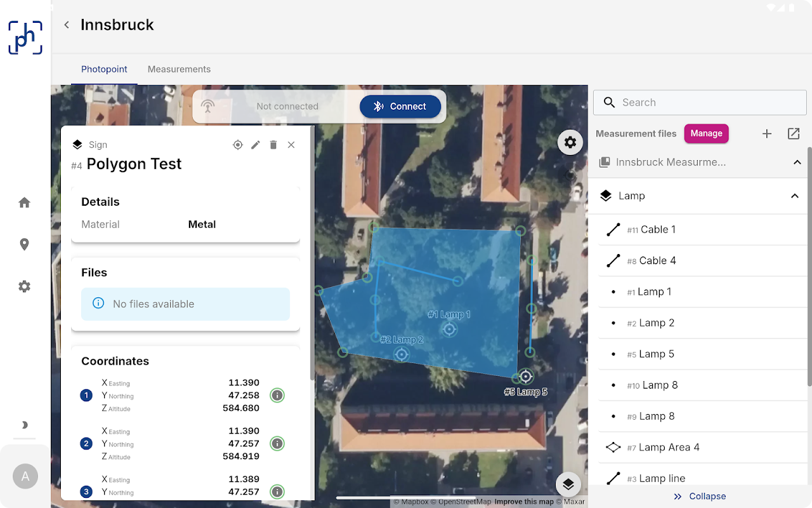The image size is (812, 508).
Task: Open measurement files in external view icon
Action: tap(794, 133)
